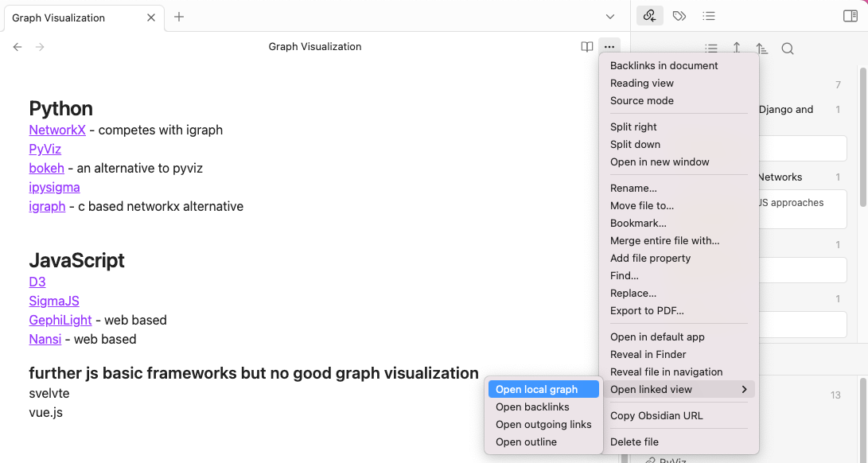Open the NetworkX link

pyautogui.click(x=57, y=130)
